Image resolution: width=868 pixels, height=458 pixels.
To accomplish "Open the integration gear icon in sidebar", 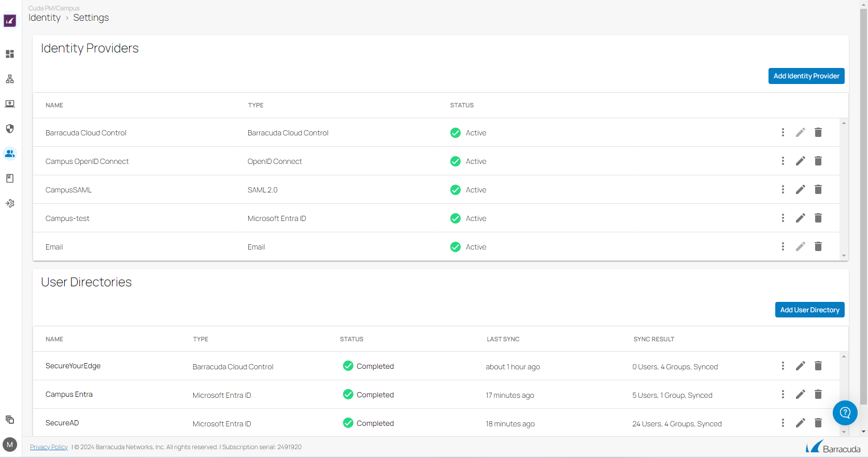I will [10, 203].
